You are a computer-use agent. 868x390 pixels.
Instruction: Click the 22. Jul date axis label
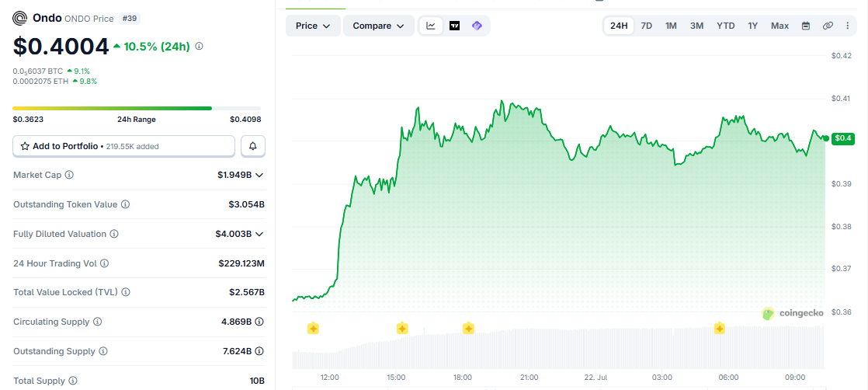point(595,378)
